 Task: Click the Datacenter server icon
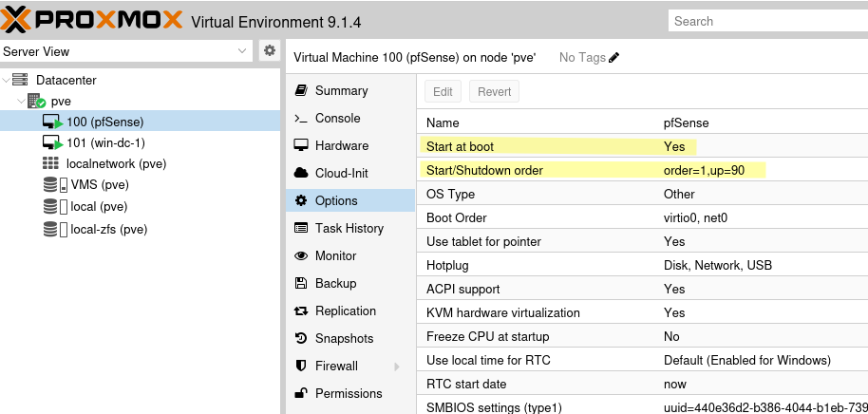(20, 81)
